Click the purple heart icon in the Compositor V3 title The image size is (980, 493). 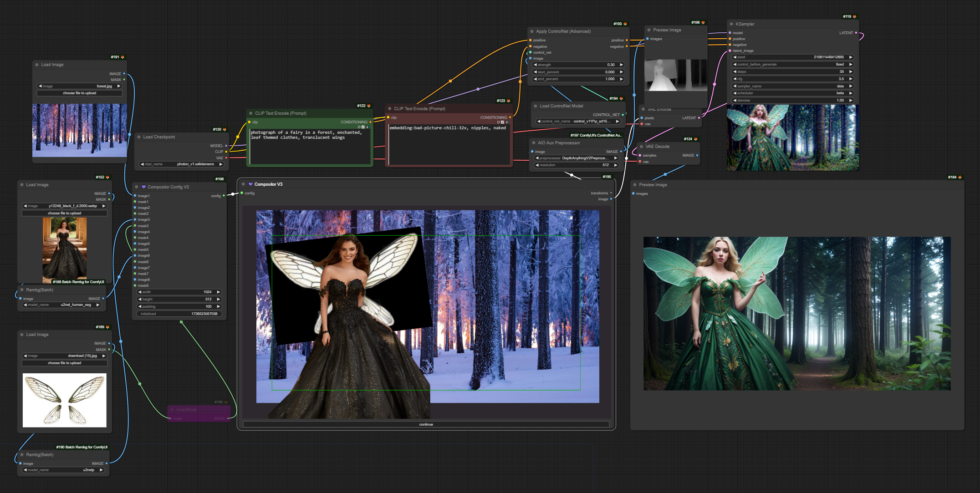(250, 184)
